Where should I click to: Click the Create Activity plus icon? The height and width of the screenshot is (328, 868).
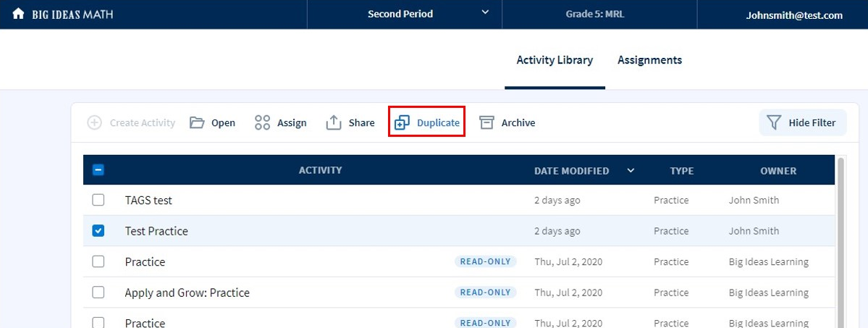tap(94, 123)
